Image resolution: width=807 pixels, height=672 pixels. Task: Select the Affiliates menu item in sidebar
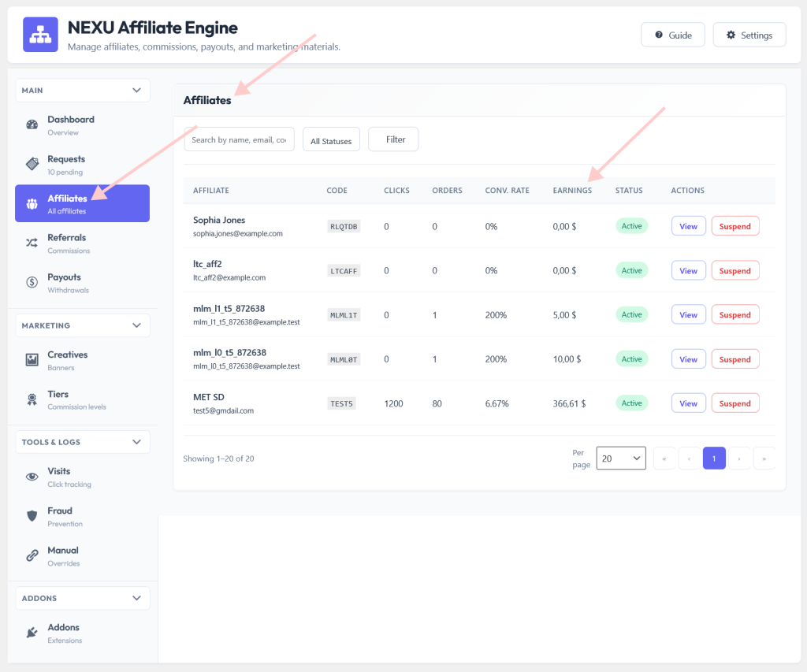point(82,203)
